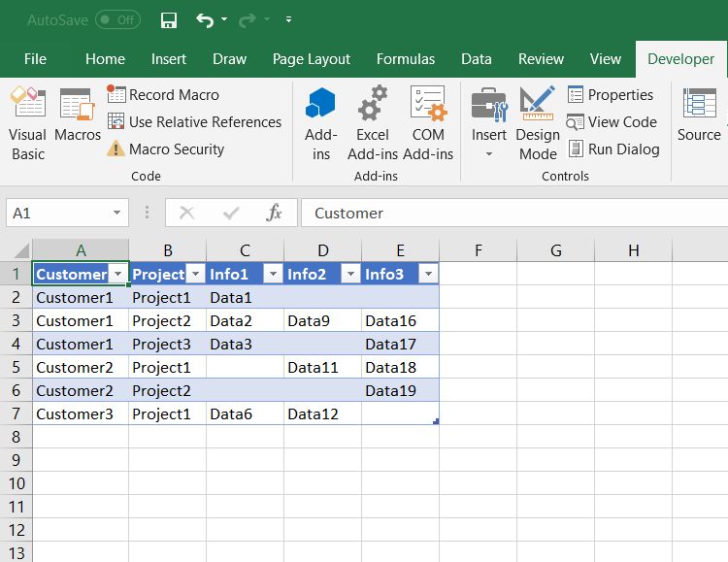Select cell containing Data19
728x562 pixels.
(400, 390)
